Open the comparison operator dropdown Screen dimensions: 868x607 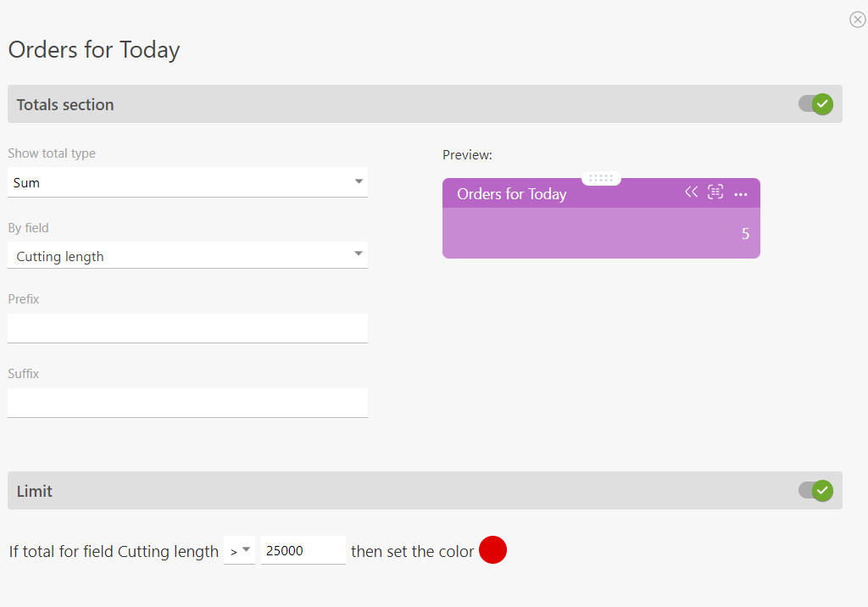point(239,550)
